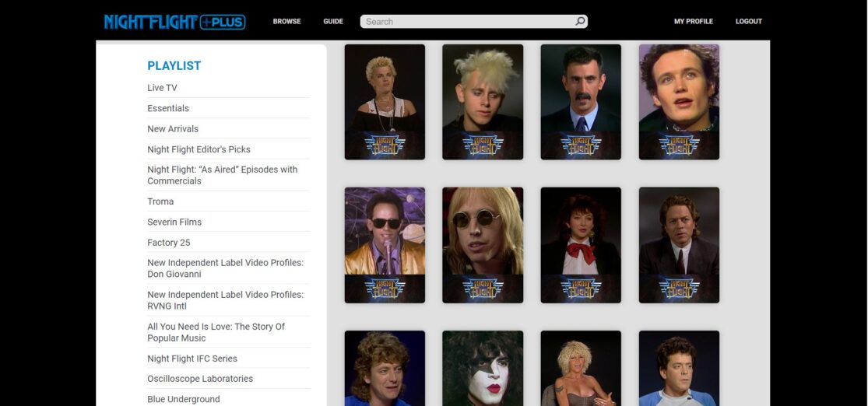Select Live TV from the playlist

tap(162, 88)
